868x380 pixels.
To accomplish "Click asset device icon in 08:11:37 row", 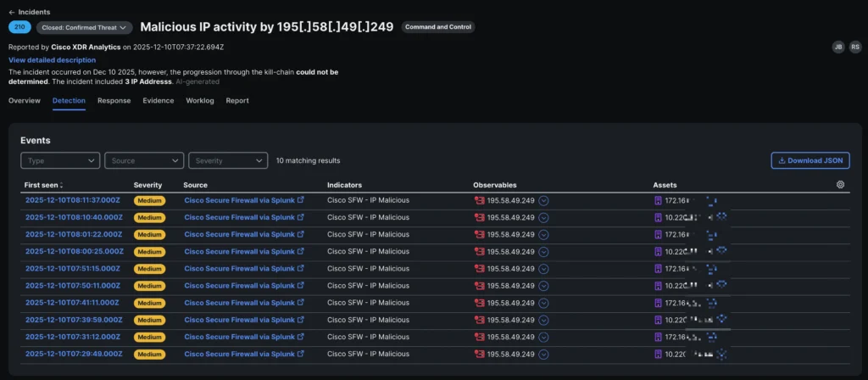I will tap(658, 200).
